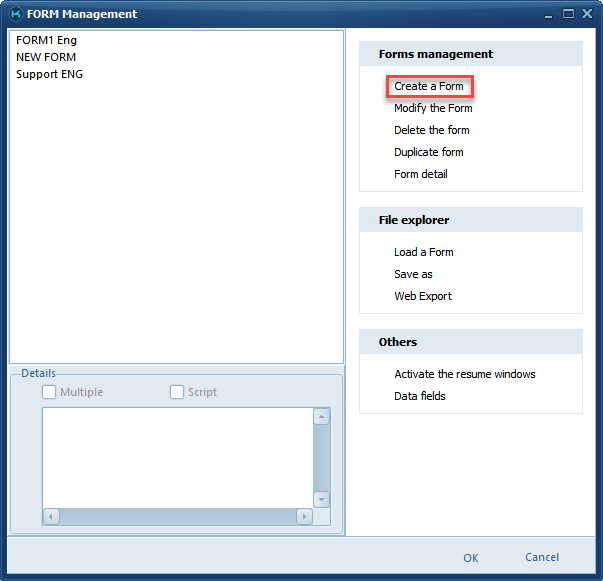
Task: Click Duplicate form
Action: click(428, 152)
